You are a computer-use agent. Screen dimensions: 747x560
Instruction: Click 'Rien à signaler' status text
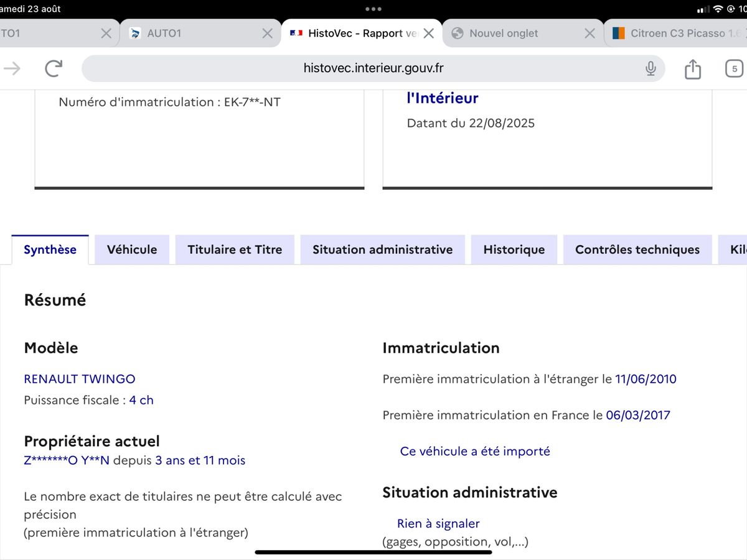(x=438, y=524)
